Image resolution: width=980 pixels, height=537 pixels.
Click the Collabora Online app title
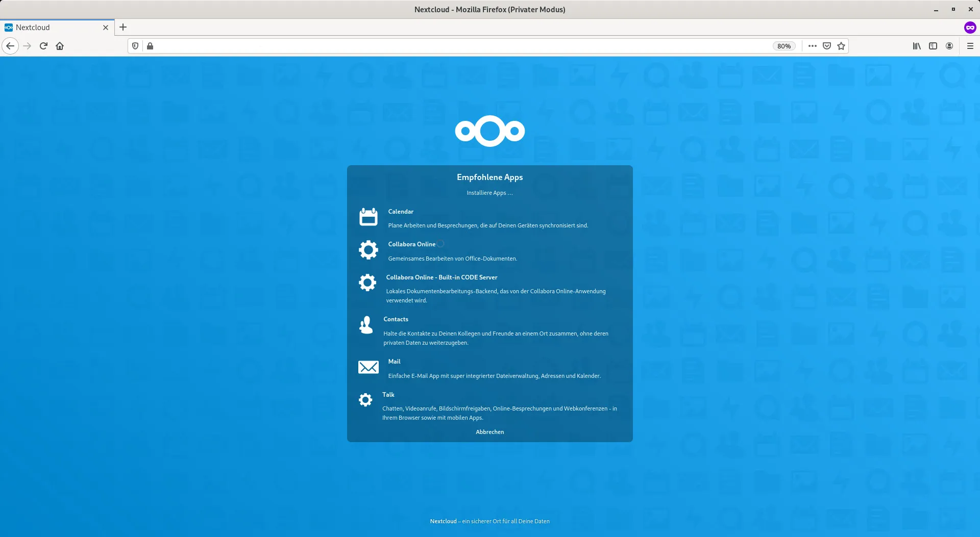[x=411, y=244]
